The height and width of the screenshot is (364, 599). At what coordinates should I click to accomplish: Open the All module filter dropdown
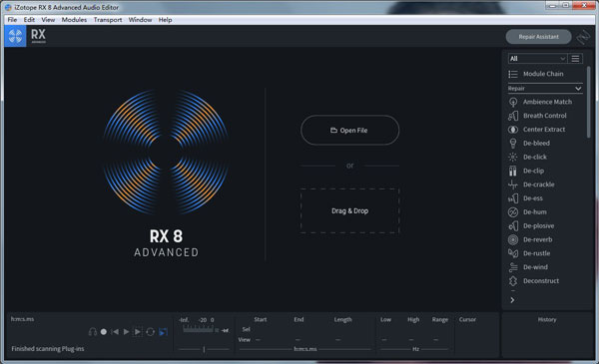point(537,59)
